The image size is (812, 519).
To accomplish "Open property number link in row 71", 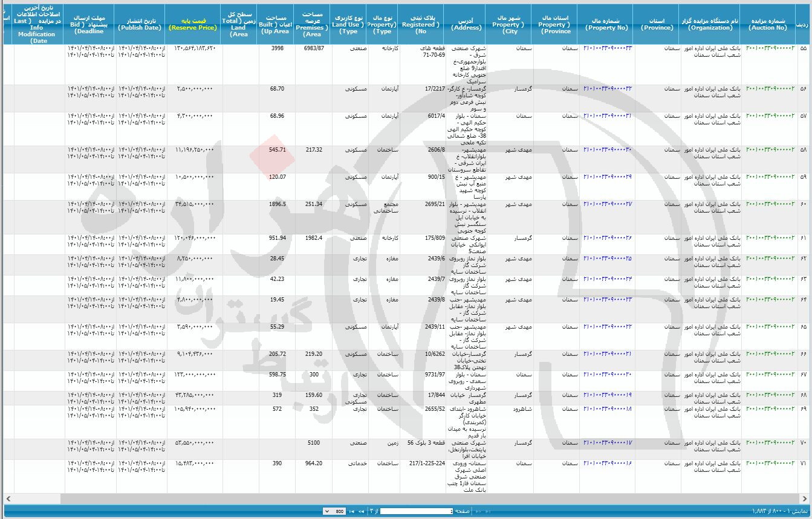I will [607, 463].
